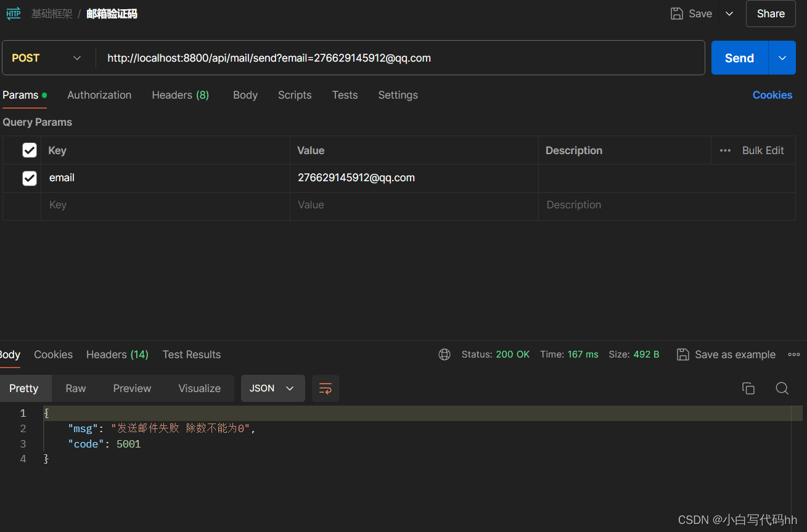This screenshot has width=807, height=532.
Task: Send the request
Action: 739,58
